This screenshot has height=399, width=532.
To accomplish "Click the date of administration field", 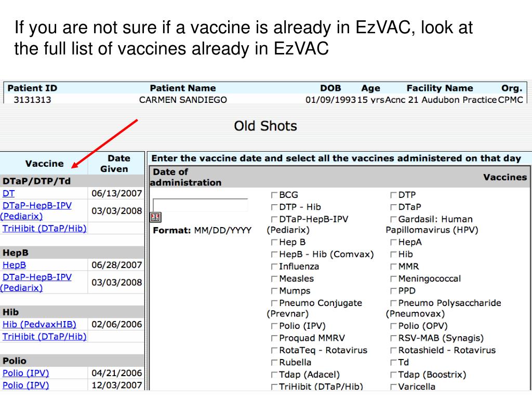I will [x=201, y=205].
